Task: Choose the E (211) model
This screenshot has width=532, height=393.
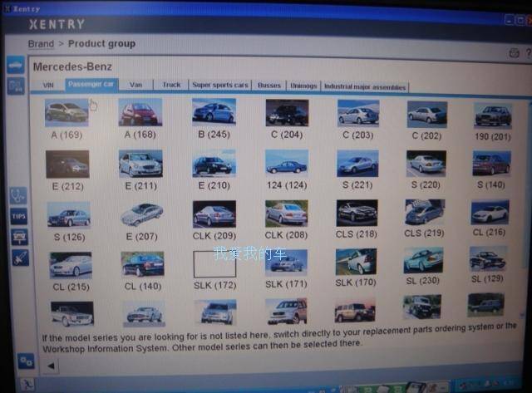Action: [x=140, y=164]
